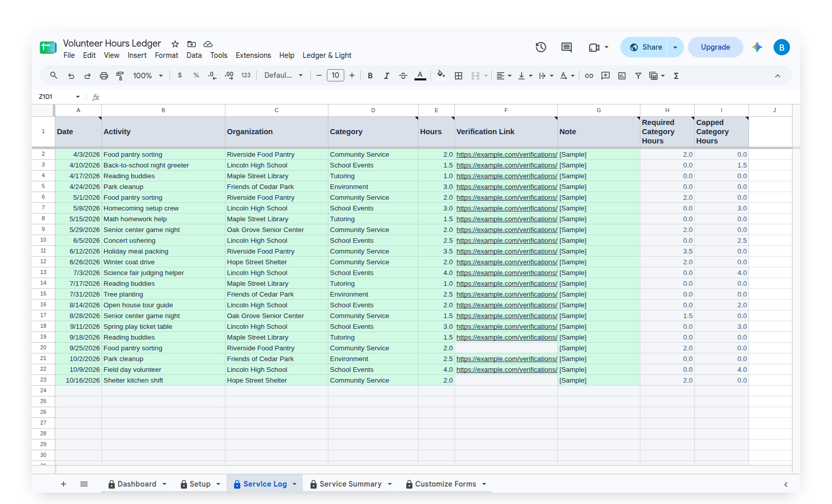Insert a chart

click(x=622, y=76)
